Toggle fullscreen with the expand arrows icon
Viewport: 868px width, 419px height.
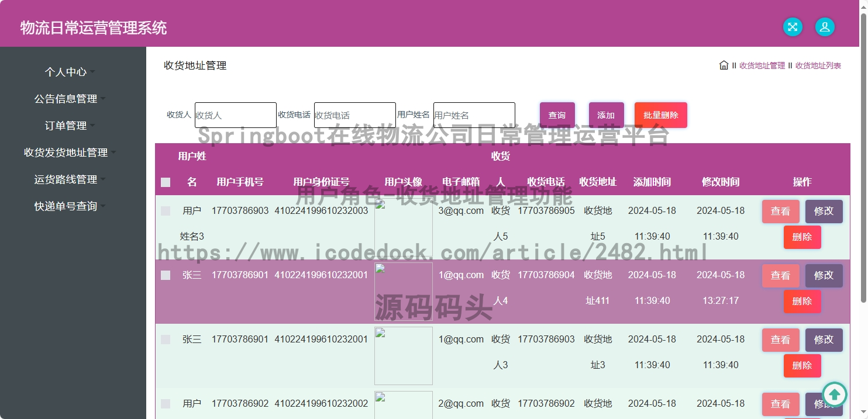[793, 27]
